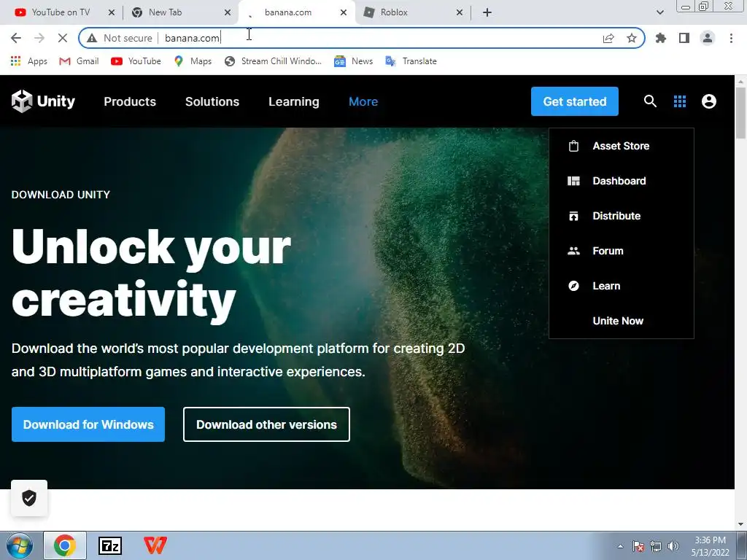Stop page loading with the X button
The width and height of the screenshot is (747, 560).
63,38
